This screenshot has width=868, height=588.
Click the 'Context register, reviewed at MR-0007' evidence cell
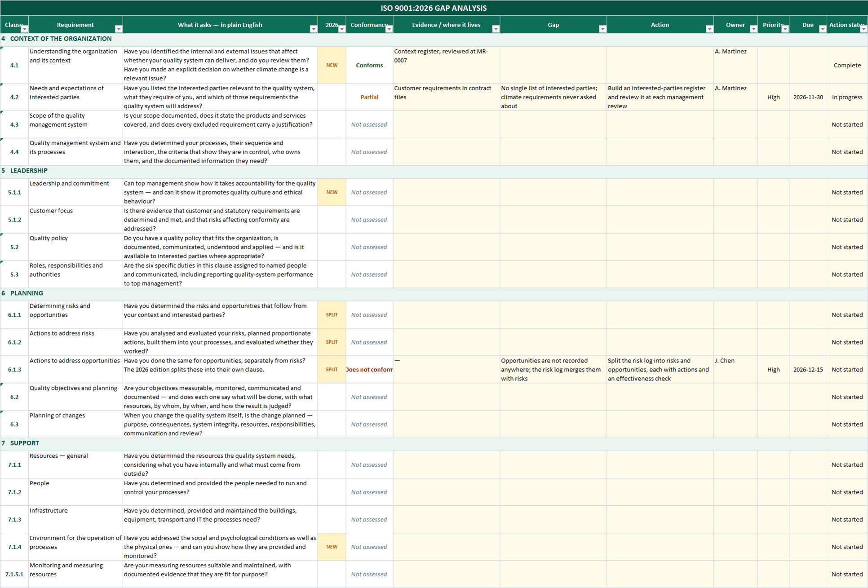(x=446, y=65)
